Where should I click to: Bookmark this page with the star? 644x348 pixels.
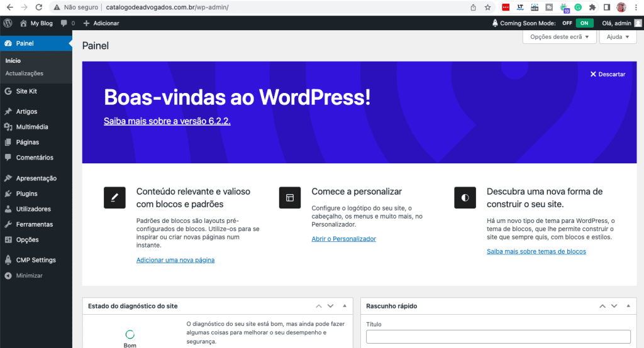(x=487, y=7)
